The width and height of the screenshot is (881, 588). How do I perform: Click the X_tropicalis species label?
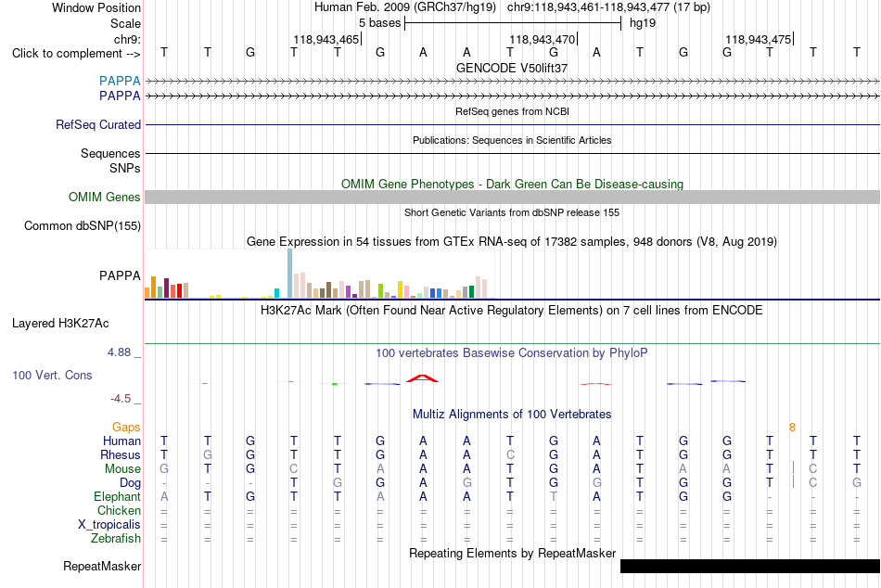point(109,525)
